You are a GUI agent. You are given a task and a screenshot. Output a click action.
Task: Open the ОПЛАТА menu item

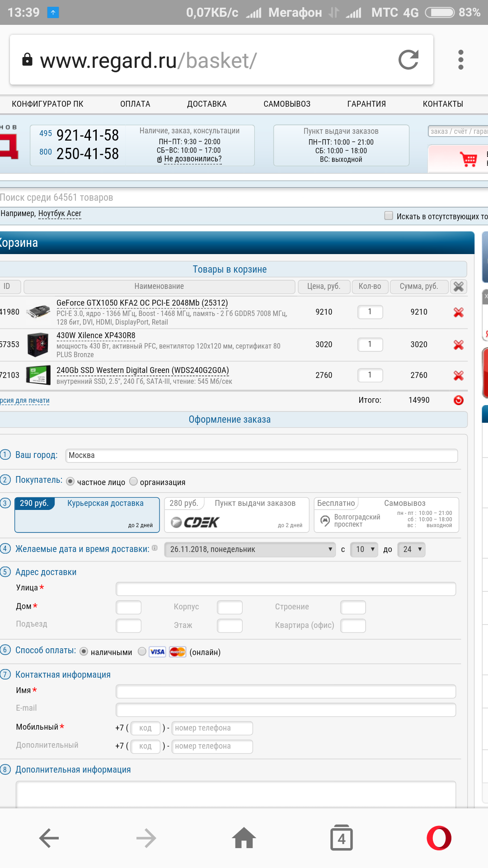click(x=135, y=104)
